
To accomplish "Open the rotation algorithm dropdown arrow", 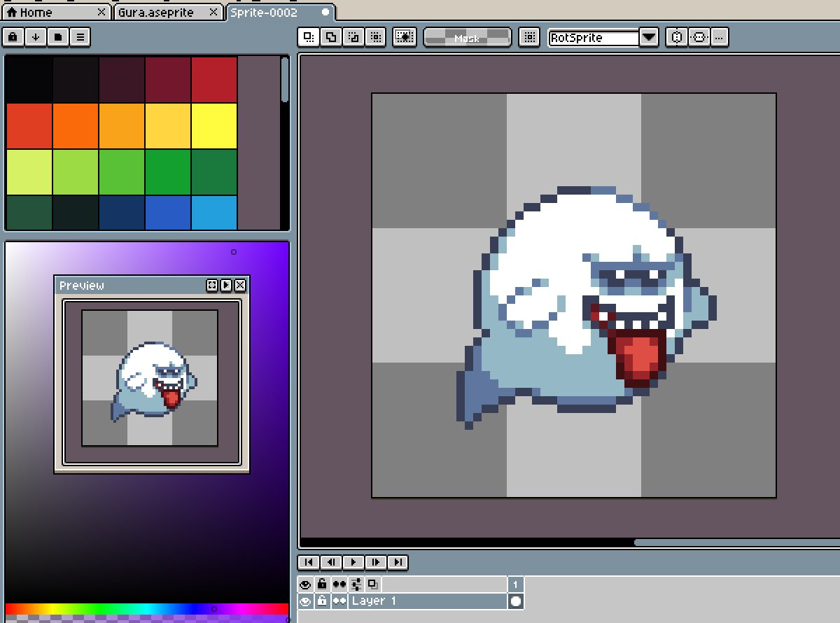I will coord(649,38).
